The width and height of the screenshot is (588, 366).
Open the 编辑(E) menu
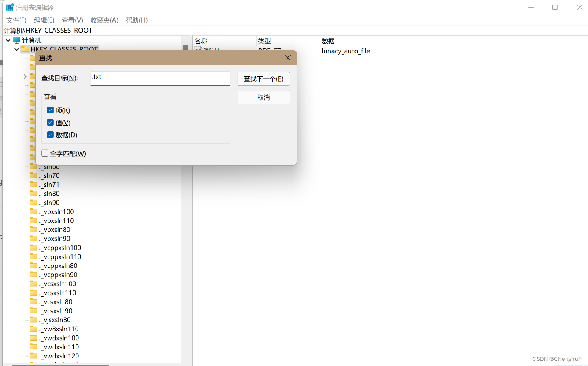tap(44, 20)
